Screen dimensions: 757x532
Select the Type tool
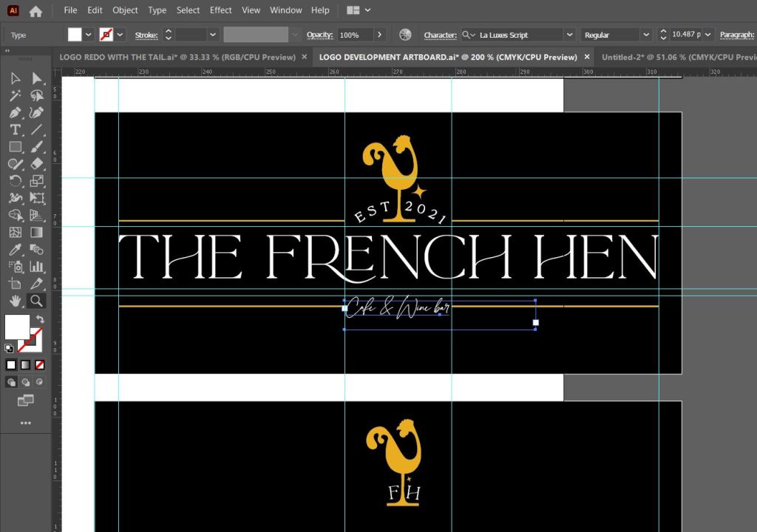(15, 129)
